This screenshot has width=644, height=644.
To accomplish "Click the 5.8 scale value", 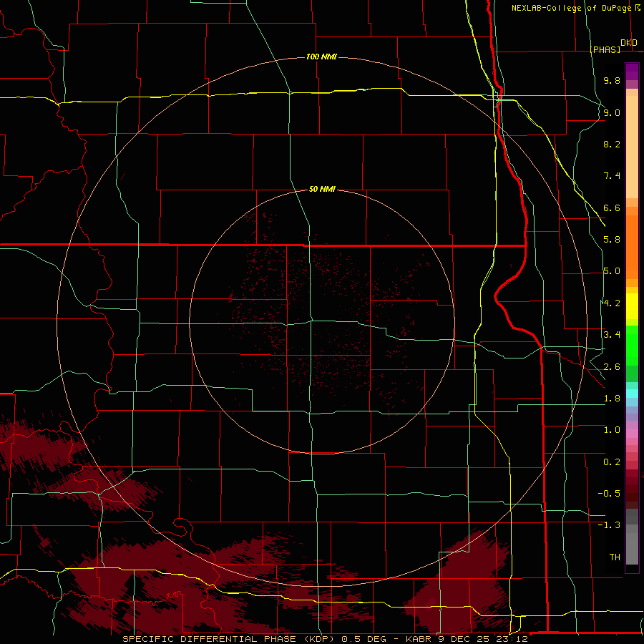I will [x=612, y=240].
